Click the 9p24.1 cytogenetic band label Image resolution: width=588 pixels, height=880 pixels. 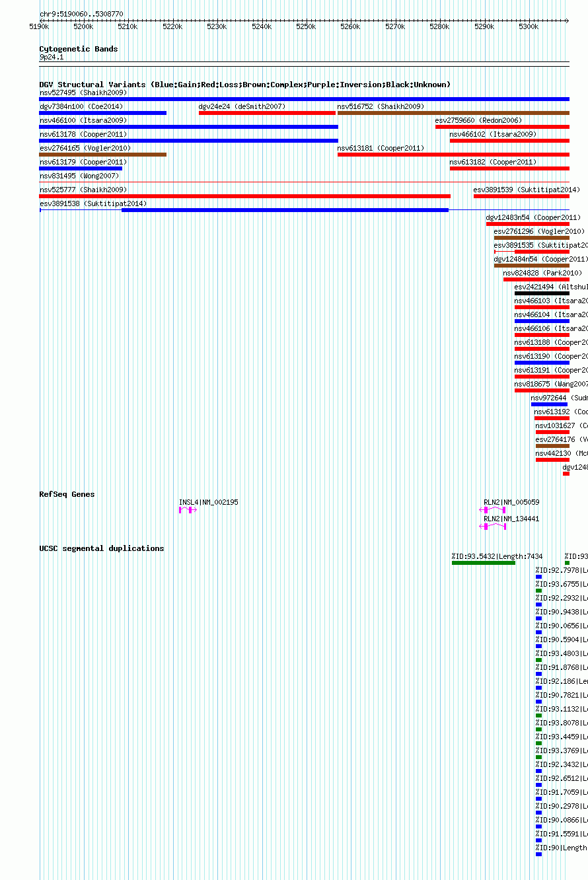(x=52, y=57)
